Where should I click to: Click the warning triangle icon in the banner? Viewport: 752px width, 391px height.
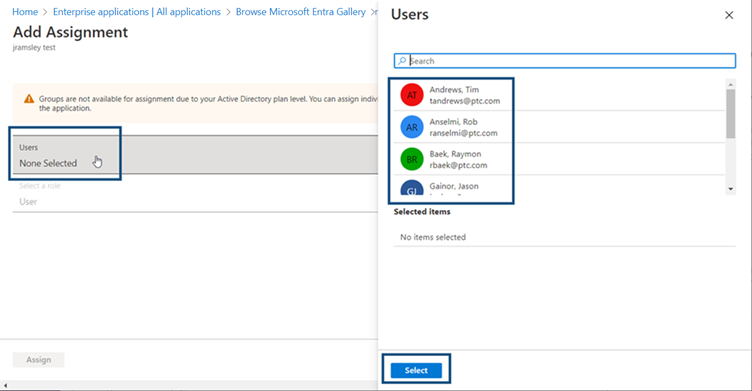[x=29, y=99]
